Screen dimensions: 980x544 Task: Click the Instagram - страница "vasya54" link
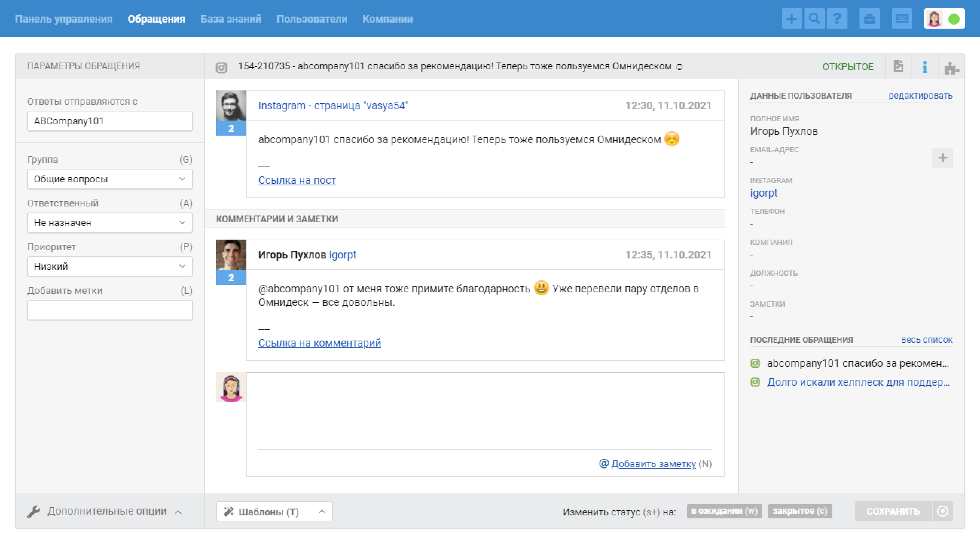pyautogui.click(x=333, y=105)
